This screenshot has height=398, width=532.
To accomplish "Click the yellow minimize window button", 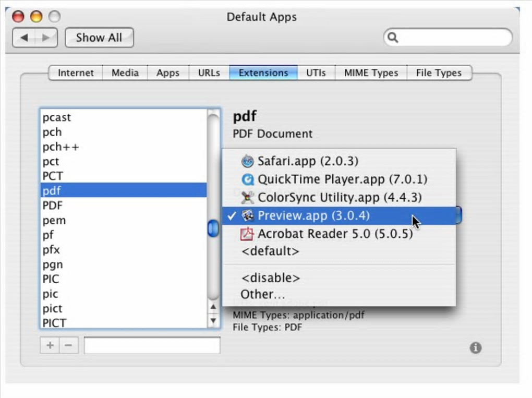I will click(37, 16).
